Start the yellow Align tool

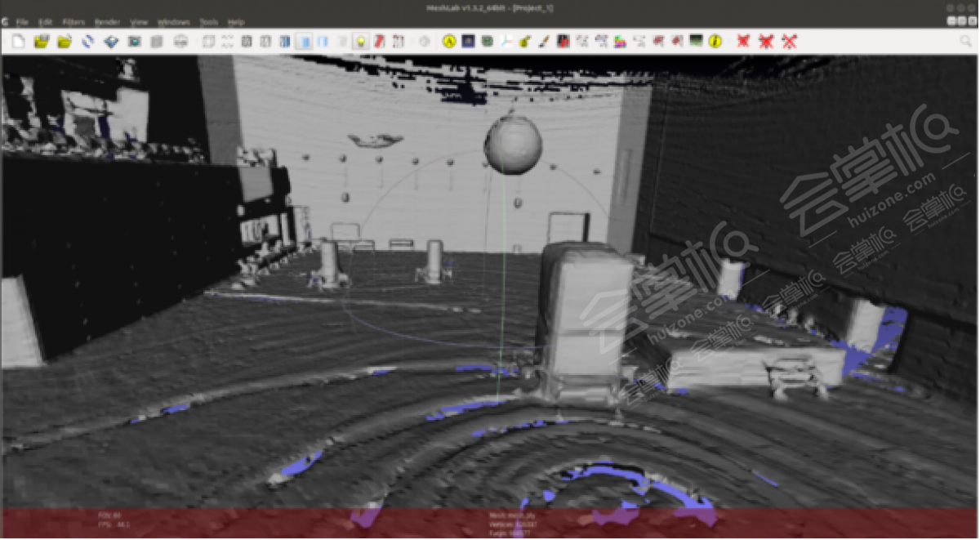pos(449,41)
